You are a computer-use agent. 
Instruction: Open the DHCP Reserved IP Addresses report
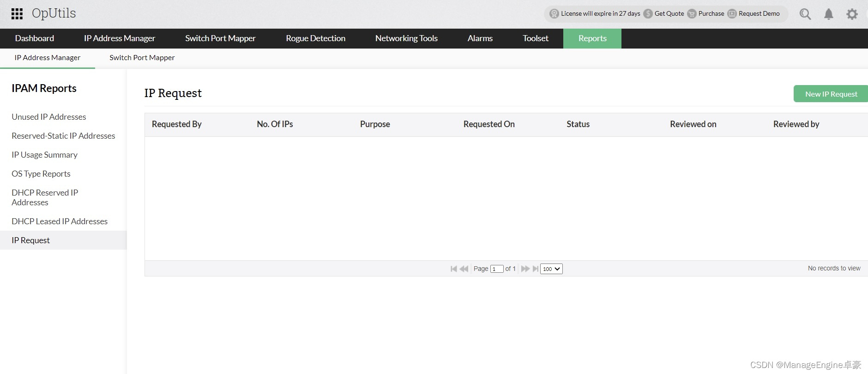tap(45, 197)
